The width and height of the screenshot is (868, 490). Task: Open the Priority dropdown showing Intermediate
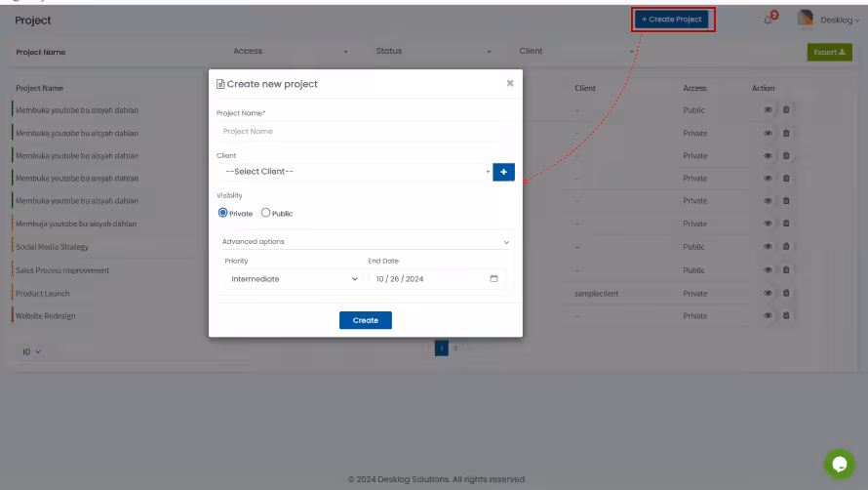pyautogui.click(x=293, y=279)
